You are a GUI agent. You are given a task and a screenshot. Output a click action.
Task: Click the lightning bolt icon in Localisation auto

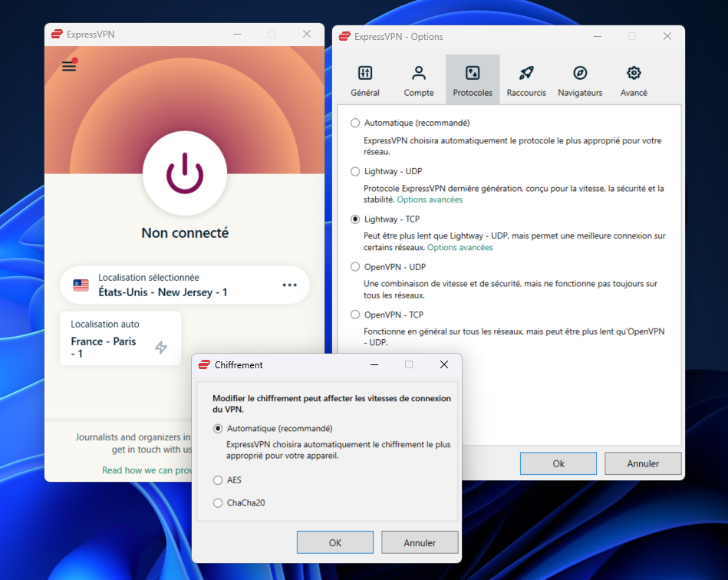click(x=161, y=347)
